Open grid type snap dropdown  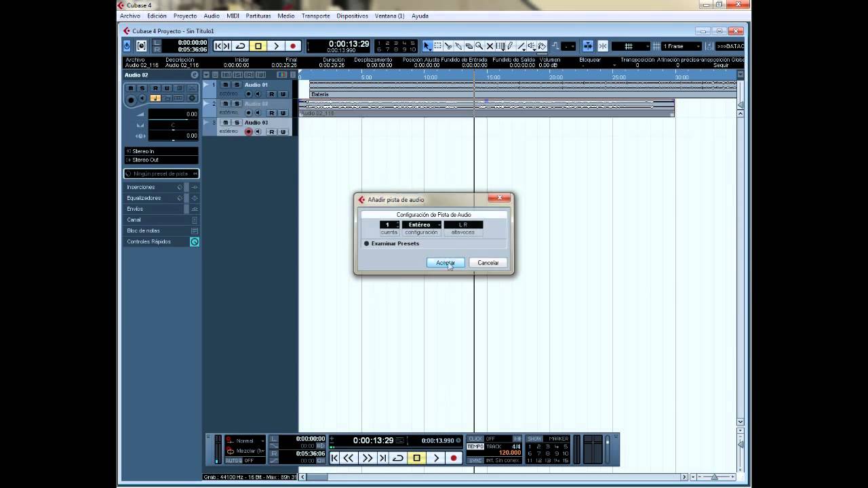click(630, 46)
